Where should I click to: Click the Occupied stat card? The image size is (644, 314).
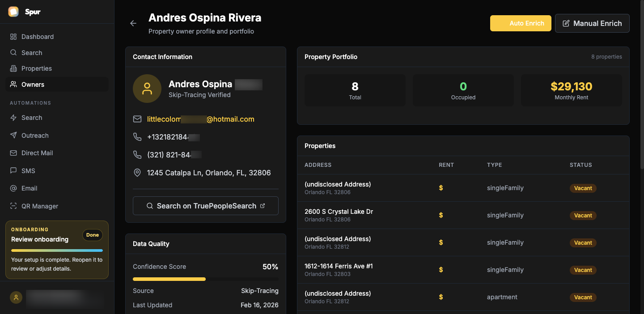click(463, 90)
